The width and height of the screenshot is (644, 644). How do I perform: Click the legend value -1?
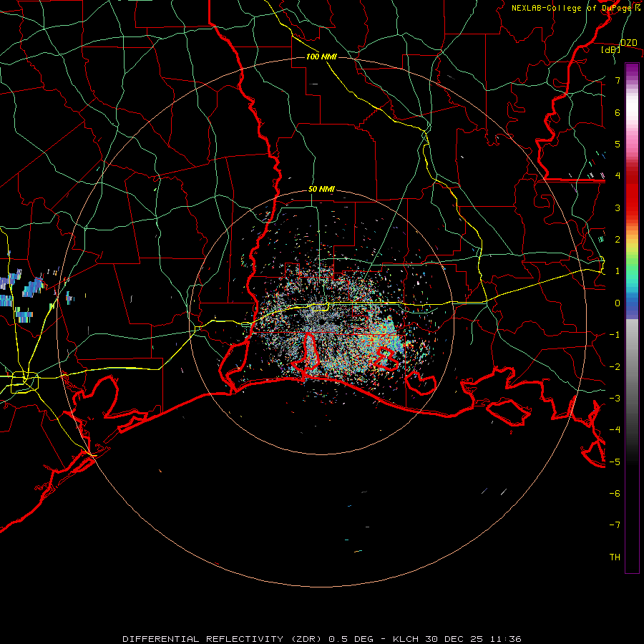pos(615,335)
